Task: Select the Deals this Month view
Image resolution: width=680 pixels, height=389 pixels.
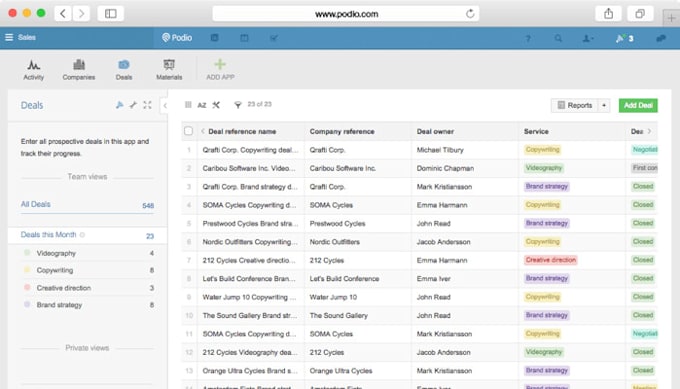Action: pos(87,235)
